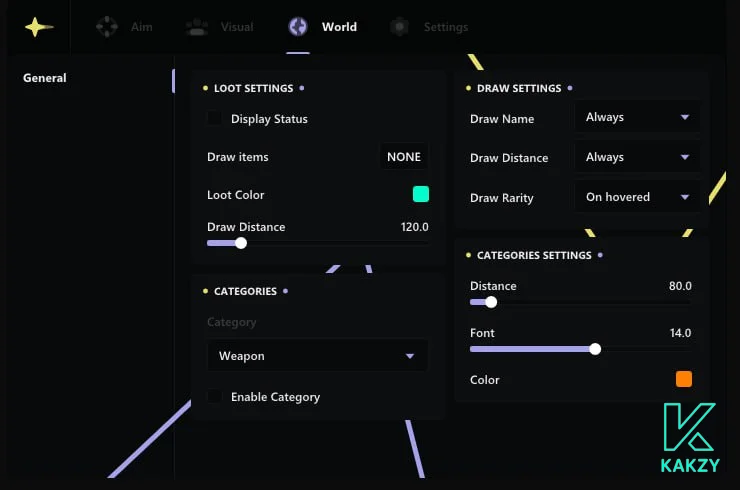Open the Draw Distance Always dropdown
The width and height of the screenshot is (740, 490).
click(637, 157)
